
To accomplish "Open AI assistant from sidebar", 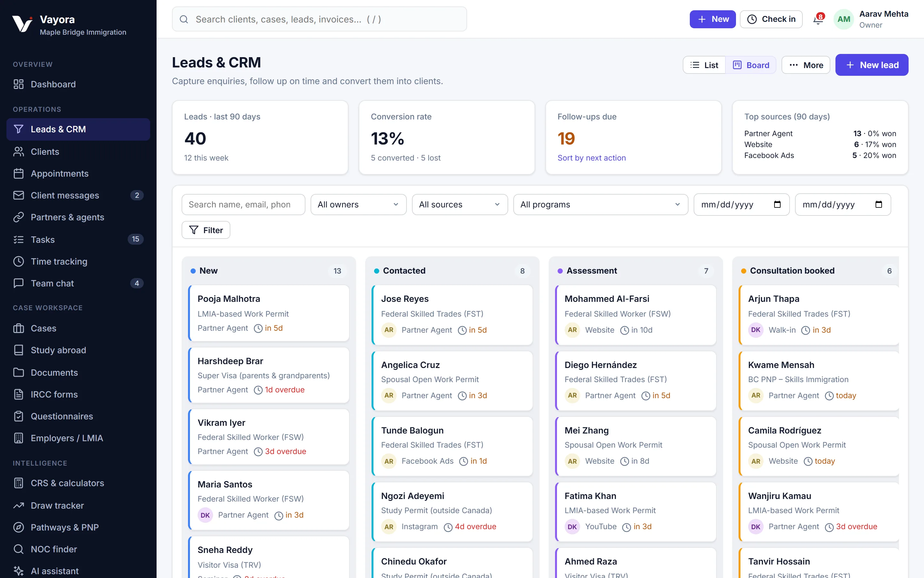I will click(x=78, y=571).
